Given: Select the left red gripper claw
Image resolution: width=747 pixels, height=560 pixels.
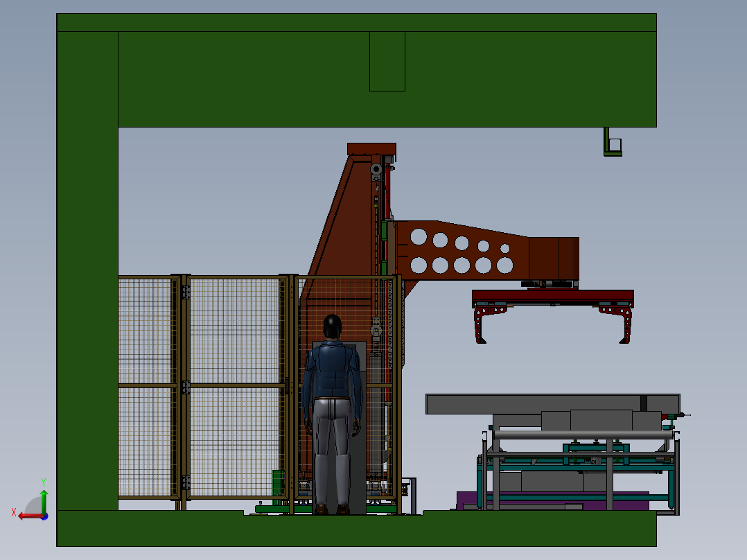Looking at the screenshot, I should click(489, 324).
